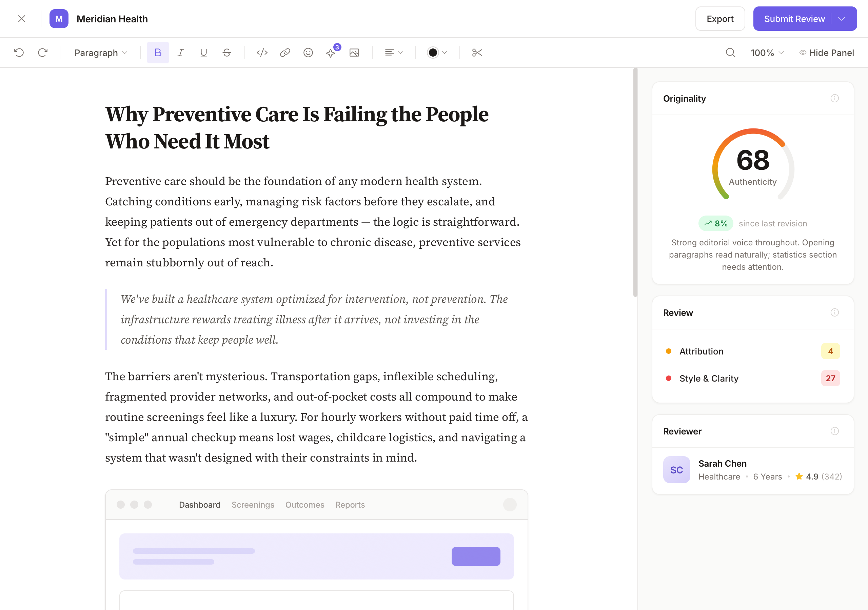The height and width of the screenshot is (610, 868).
Task: Toggle italic formatting
Action: click(181, 53)
